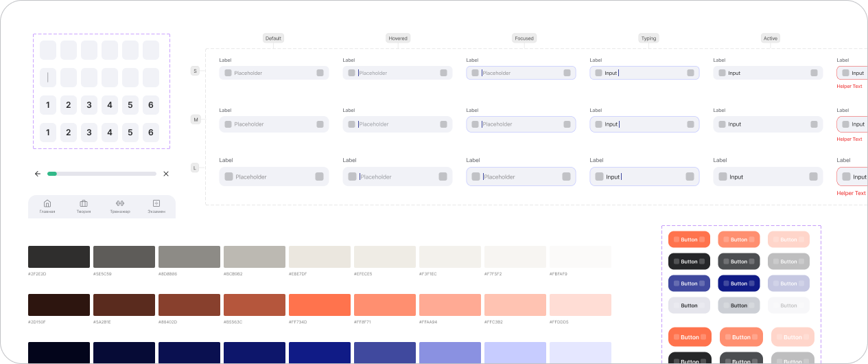Click trailing icon in small Default Placeholder field
This screenshot has width=868, height=364.
point(320,73)
